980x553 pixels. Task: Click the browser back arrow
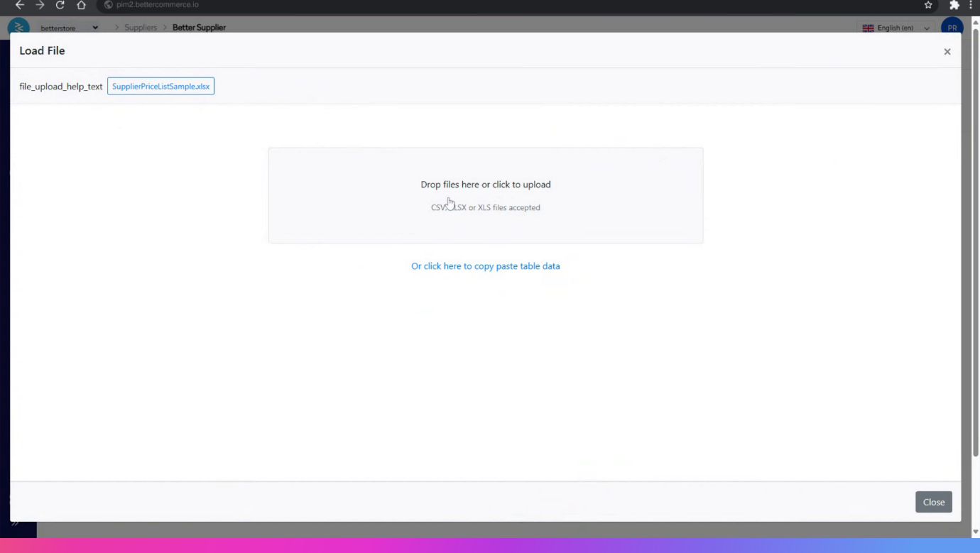(19, 5)
